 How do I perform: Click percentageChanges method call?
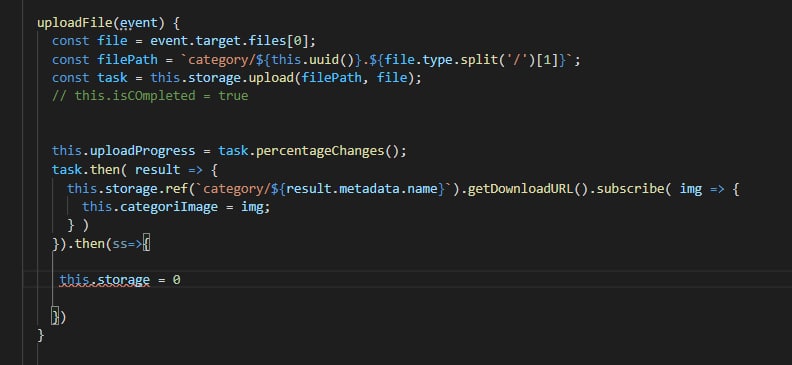320,151
